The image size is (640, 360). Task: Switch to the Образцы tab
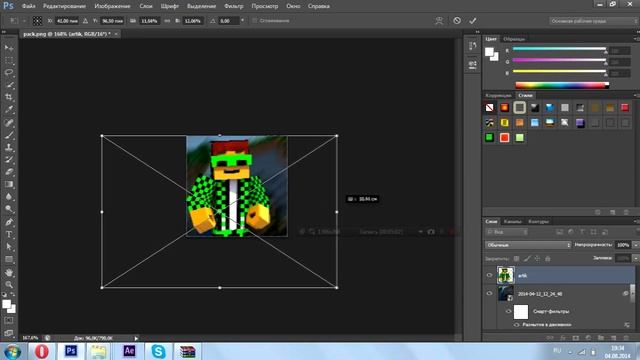[514, 39]
